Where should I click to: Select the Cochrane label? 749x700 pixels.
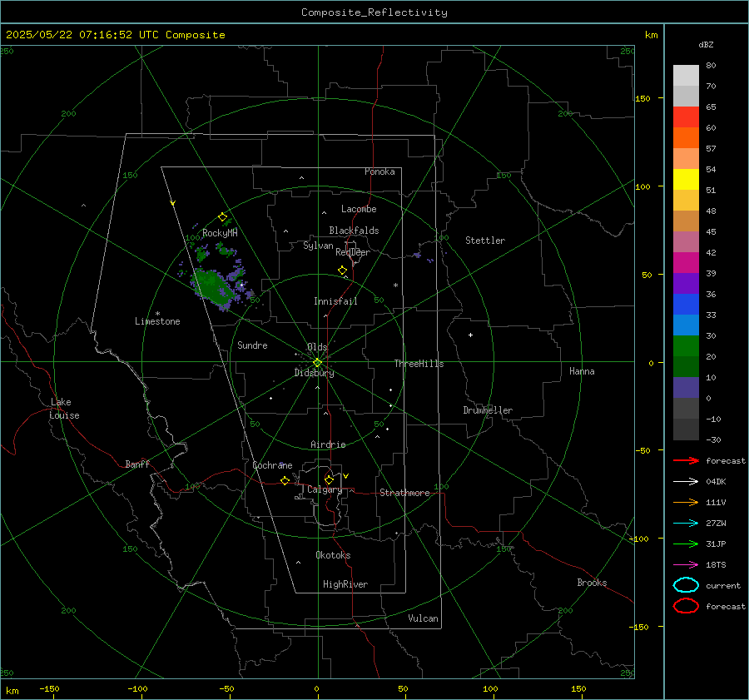272,465
